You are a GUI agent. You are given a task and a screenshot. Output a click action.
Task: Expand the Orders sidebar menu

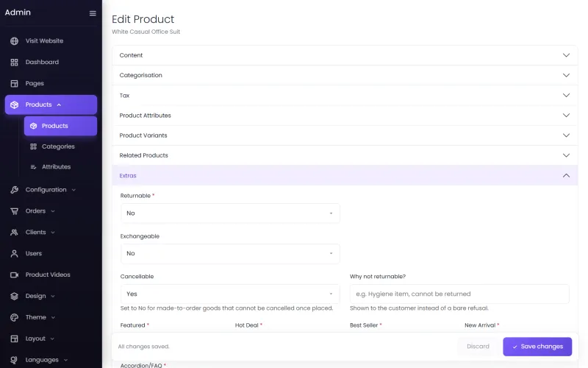(51, 211)
